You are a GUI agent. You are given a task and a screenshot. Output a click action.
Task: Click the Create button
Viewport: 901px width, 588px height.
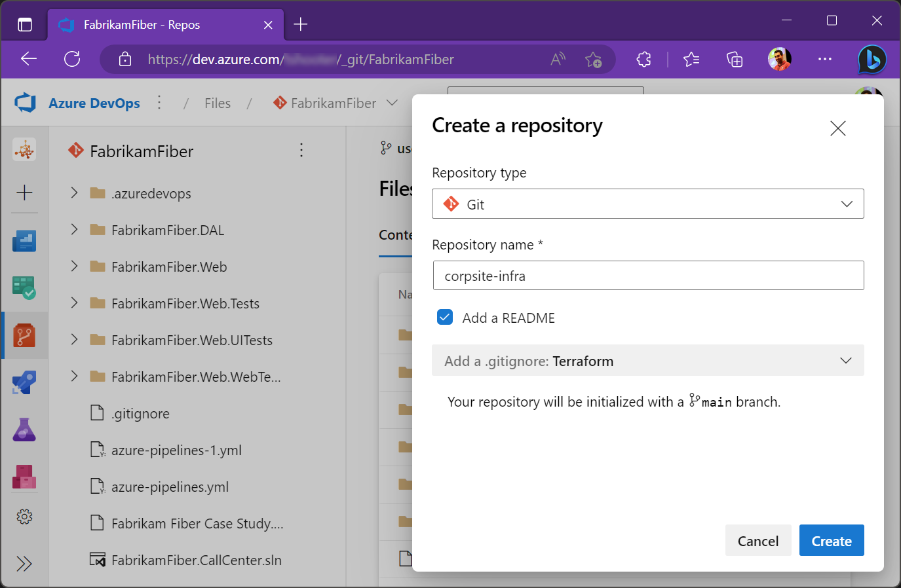point(832,540)
